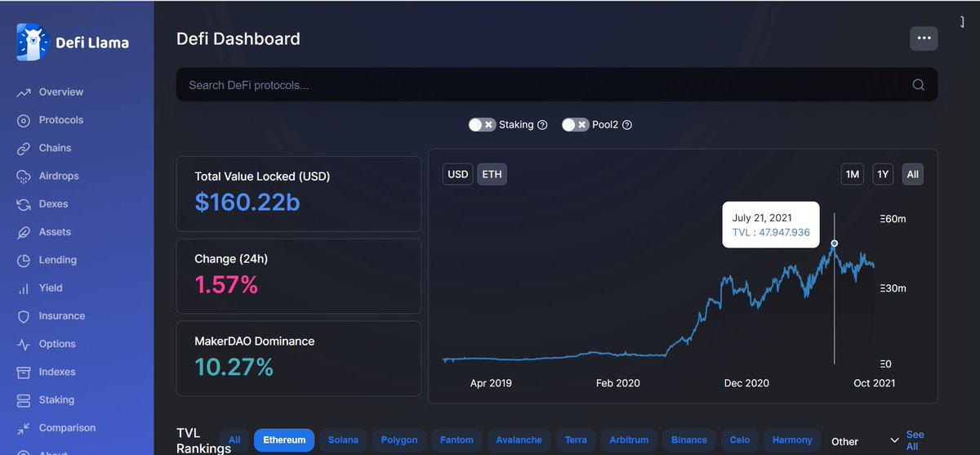Click the MakerDAO Dominance 10.27% value
Image resolution: width=980 pixels, height=455 pixels.
tap(234, 367)
